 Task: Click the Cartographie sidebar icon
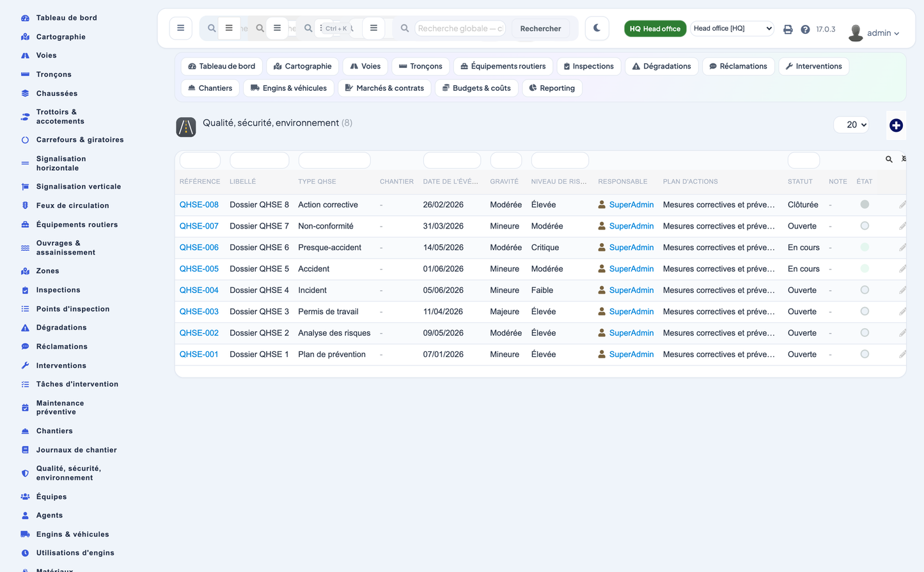pos(25,37)
